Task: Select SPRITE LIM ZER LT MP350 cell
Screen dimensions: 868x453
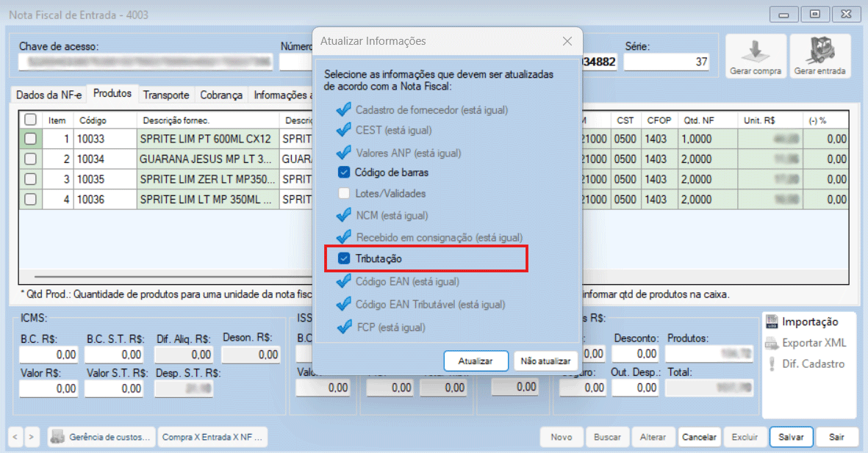Action: click(207, 179)
